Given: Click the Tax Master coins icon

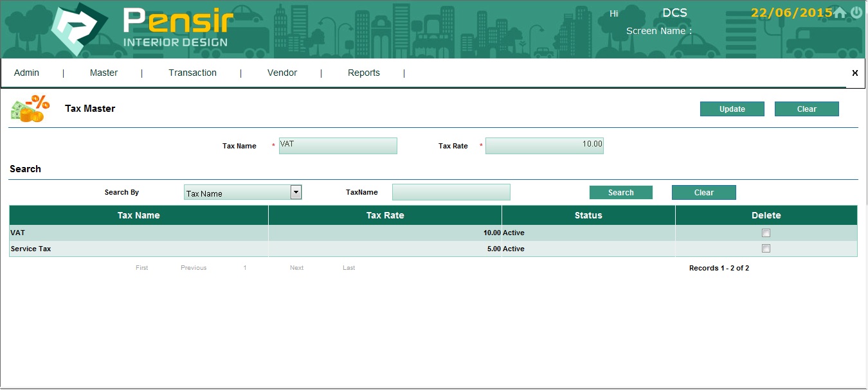Looking at the screenshot, I should pyautogui.click(x=30, y=109).
